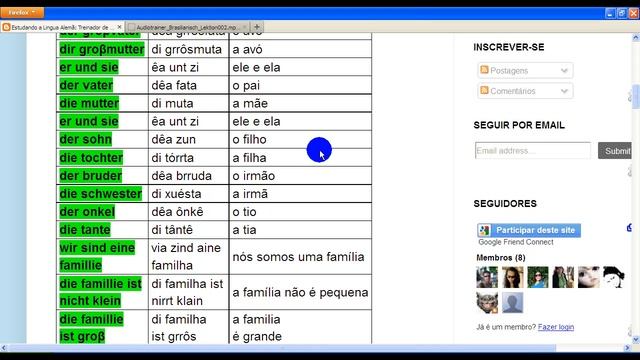Click the 'dêa fata' pronunciation cell
The image size is (640, 360).
pyautogui.click(x=189, y=85)
